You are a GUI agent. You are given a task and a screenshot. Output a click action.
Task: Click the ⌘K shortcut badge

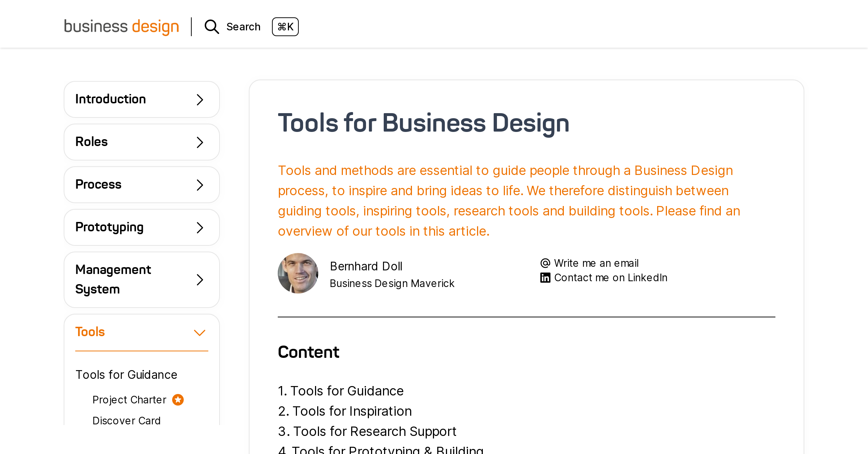click(285, 27)
